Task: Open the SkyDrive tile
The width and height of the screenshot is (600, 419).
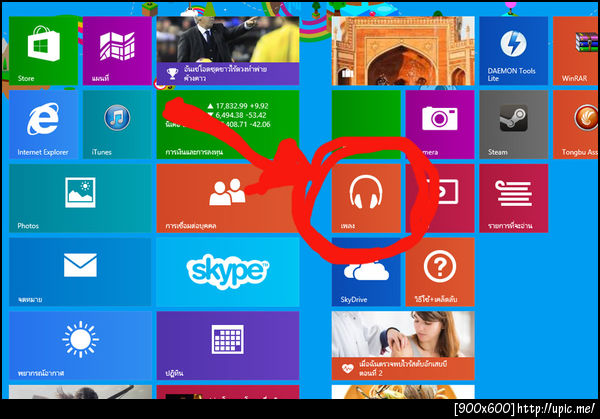Action: pyautogui.click(x=366, y=272)
